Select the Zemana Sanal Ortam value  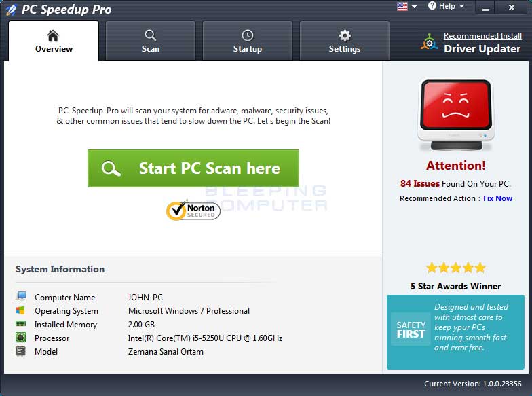pos(166,352)
